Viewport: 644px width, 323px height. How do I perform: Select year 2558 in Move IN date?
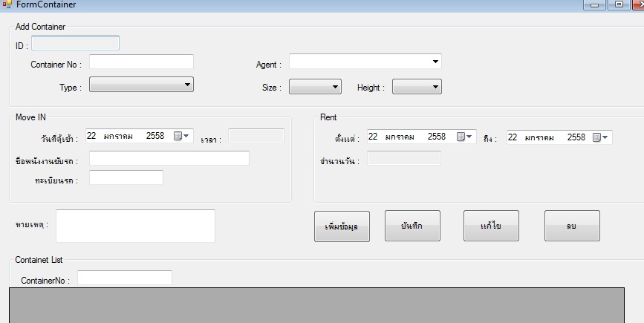pyautogui.click(x=155, y=136)
